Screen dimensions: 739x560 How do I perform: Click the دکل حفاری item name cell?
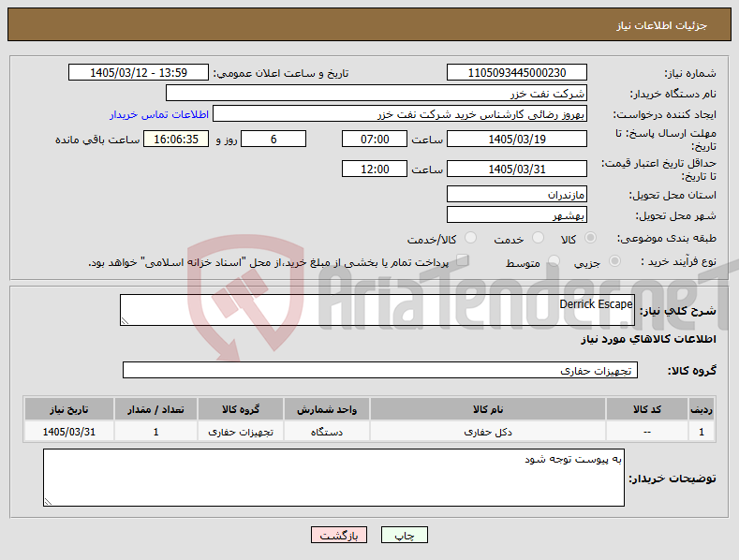[488, 432]
